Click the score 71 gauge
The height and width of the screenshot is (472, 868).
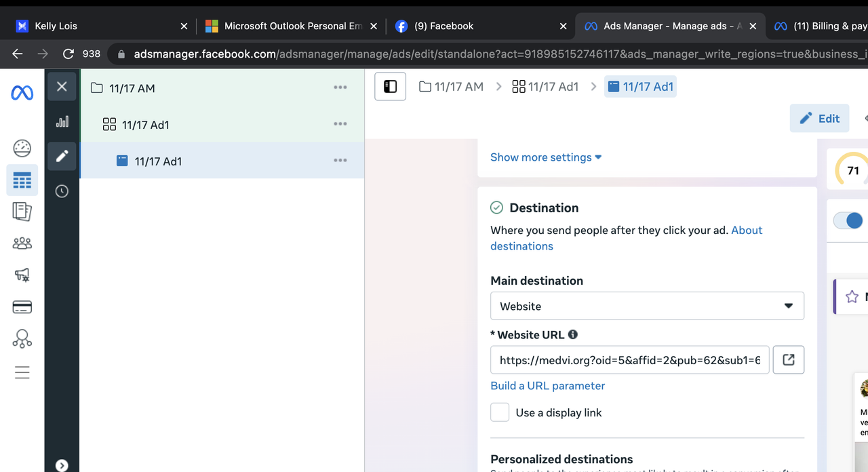851,170
